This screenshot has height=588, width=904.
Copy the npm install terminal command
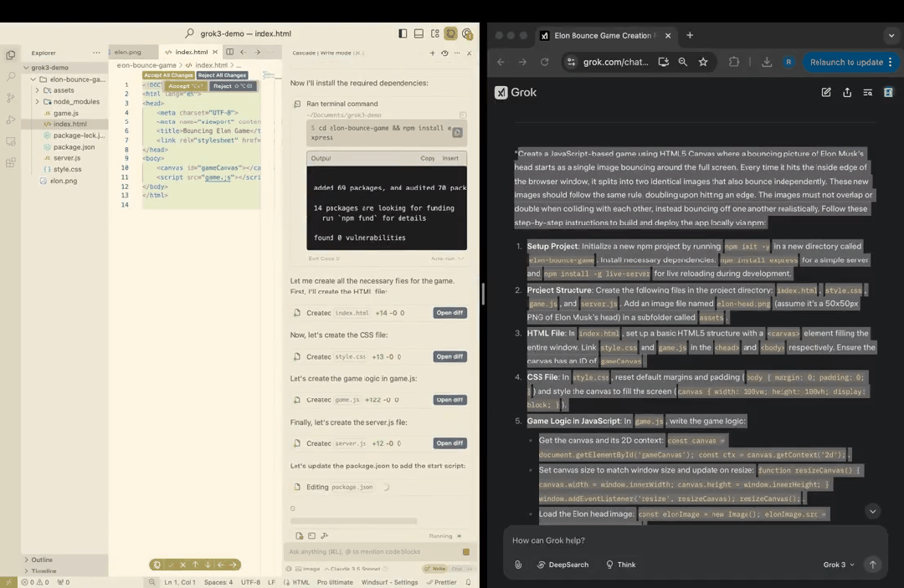(x=457, y=132)
